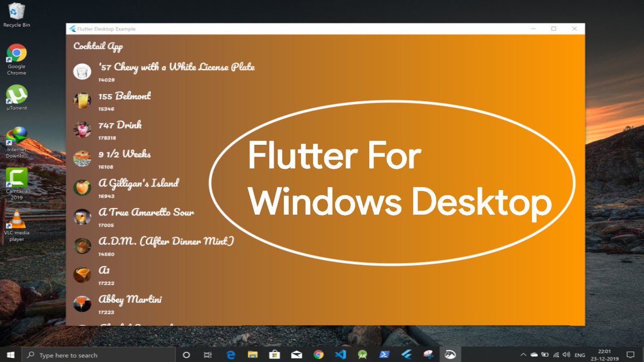Click the Cocktail App header title
The image size is (644, 362).
point(98,46)
